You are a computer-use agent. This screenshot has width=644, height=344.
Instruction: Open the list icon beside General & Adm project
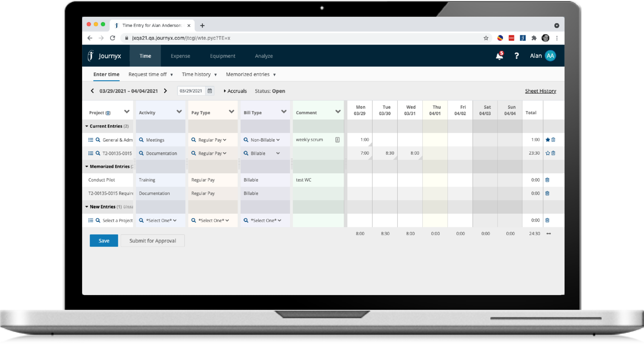(91, 140)
